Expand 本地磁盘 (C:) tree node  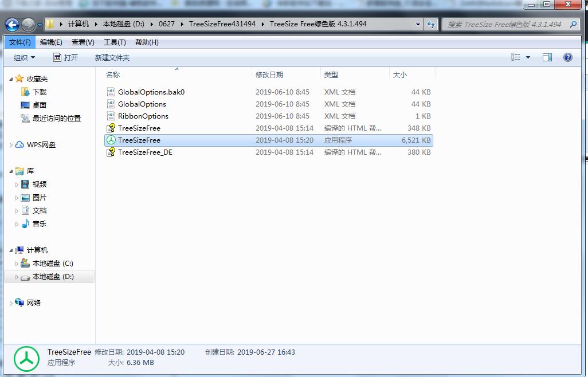pos(17,264)
